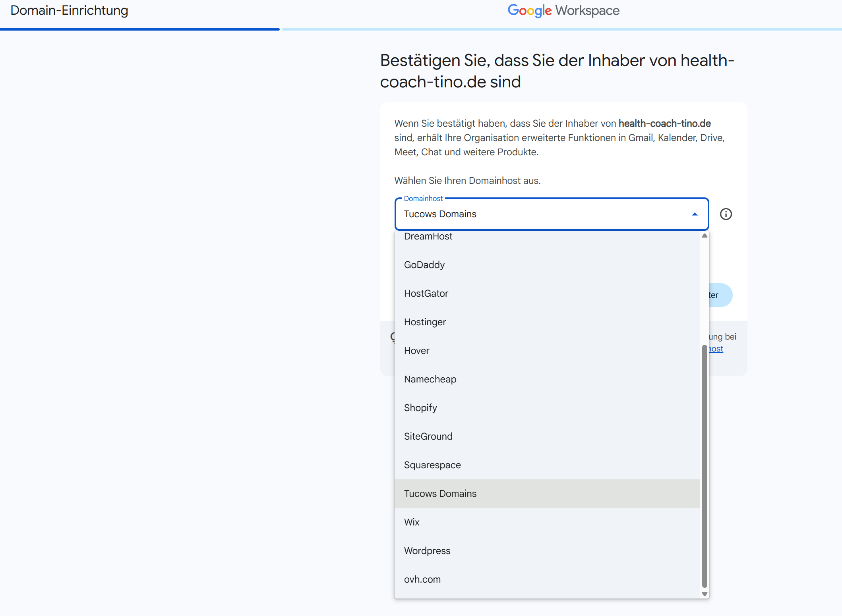
Task: Choose GoDaddy as domain host
Action: 424,265
